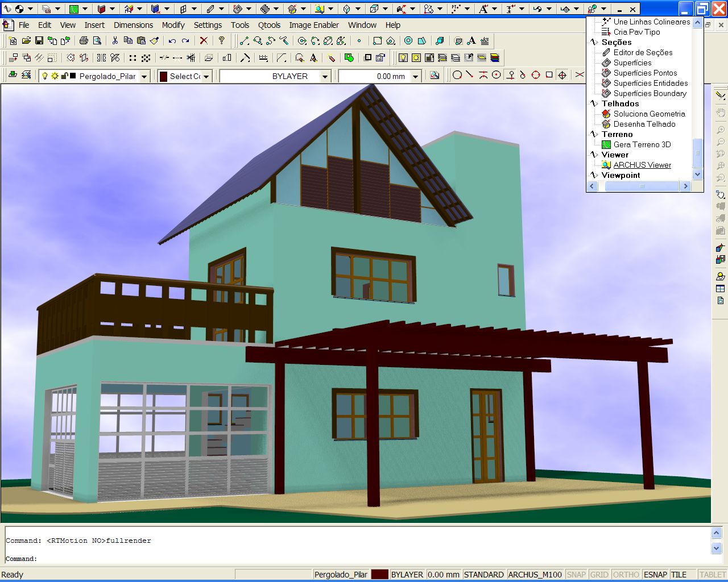Viewport: 728px width, 582px height.
Task: Collapse the Telhados tree group
Action: (x=594, y=103)
